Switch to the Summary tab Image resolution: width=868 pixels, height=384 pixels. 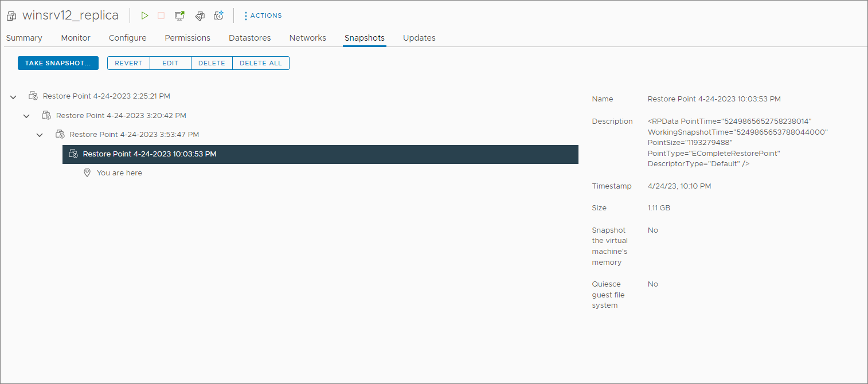click(x=24, y=38)
